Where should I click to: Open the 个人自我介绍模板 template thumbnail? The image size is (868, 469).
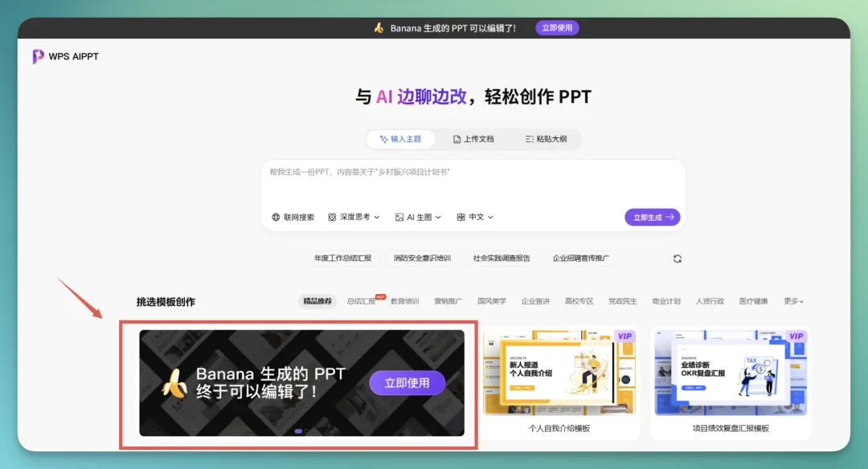pyautogui.click(x=559, y=370)
